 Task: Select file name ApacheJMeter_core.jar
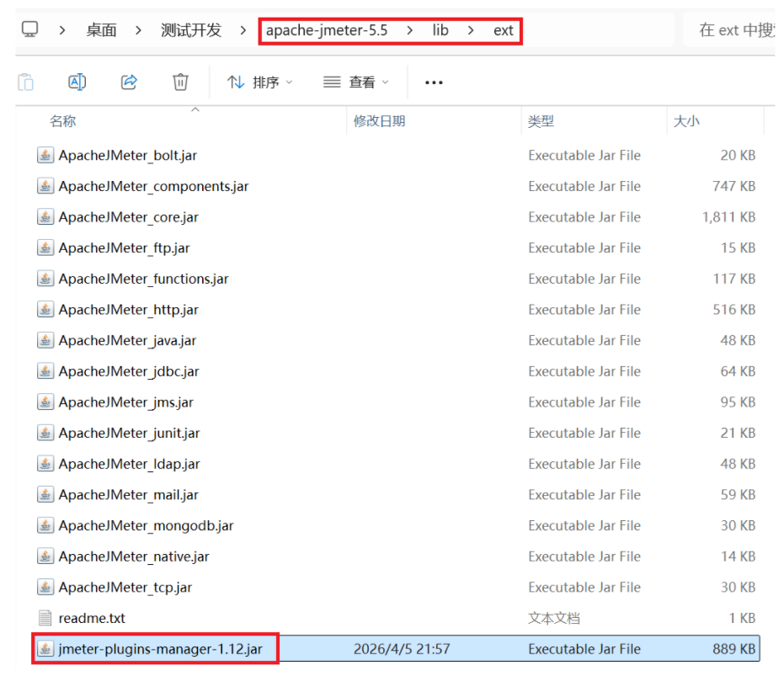(x=129, y=217)
